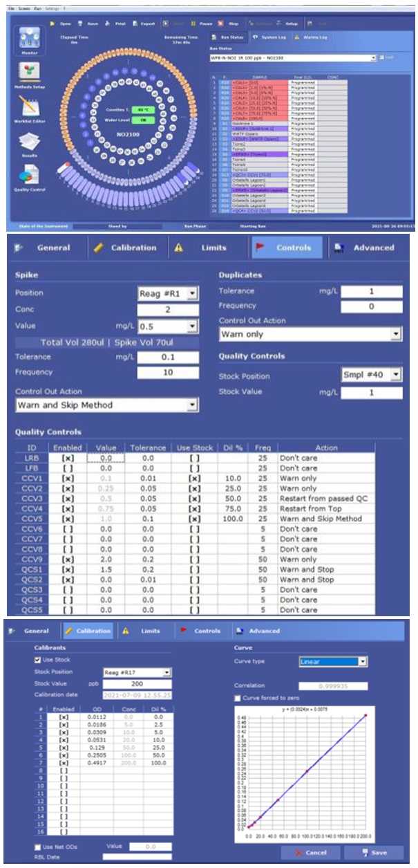This screenshot has width=418, height=868.
Task: Click the Cancel button
Action: pos(311,852)
